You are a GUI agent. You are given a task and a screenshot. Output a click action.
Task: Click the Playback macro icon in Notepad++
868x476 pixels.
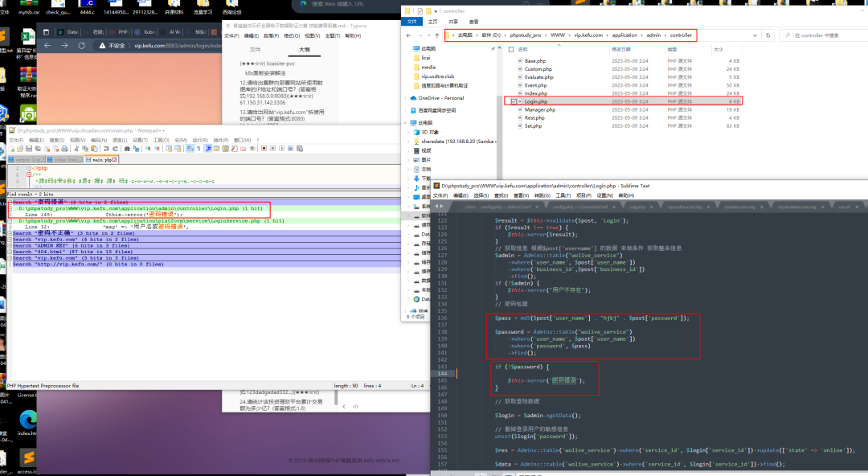282,149
